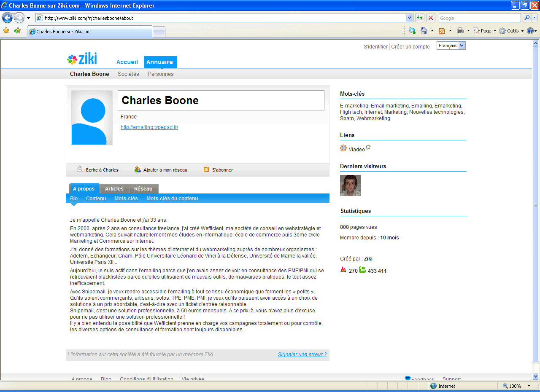Expand the print options dropdown arrow
The image size is (540, 392).
468,31
